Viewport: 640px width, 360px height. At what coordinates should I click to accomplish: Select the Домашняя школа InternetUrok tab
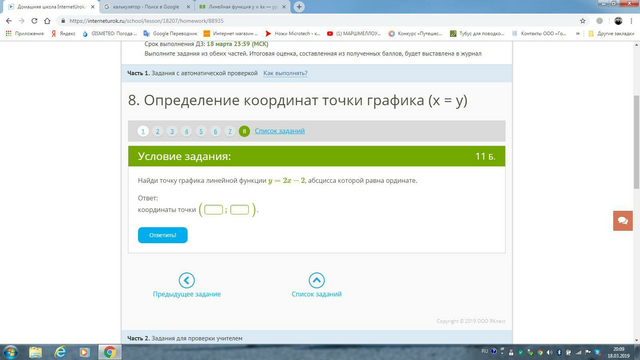(51, 7)
